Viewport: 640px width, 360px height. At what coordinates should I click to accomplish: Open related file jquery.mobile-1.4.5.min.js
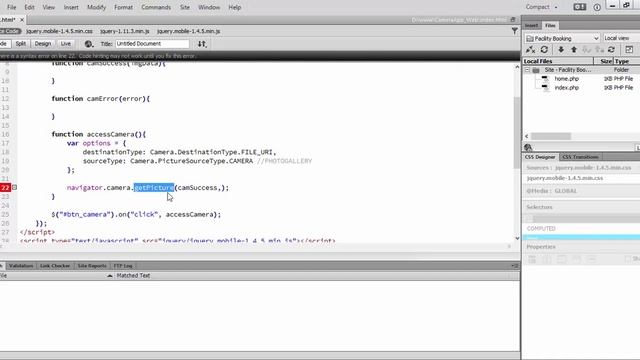pyautogui.click(x=189, y=31)
